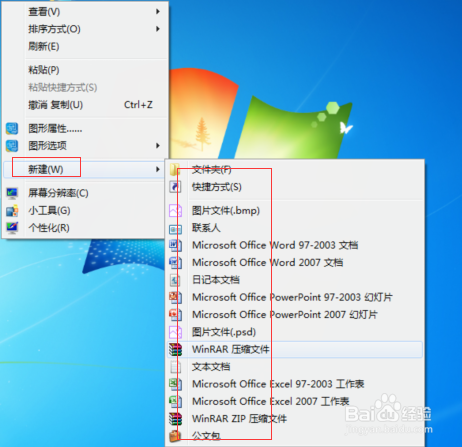Click the briefcase icon beside 公文包
Screen dimensions: 462x447
175,436
